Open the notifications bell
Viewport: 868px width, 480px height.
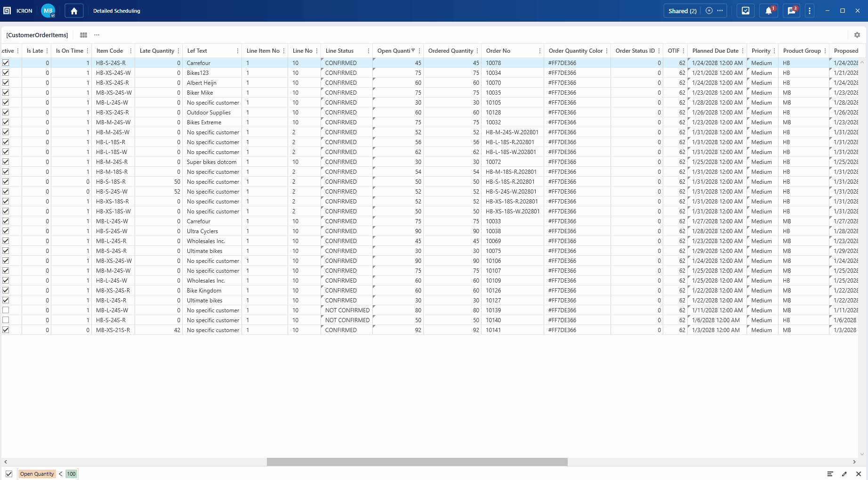(x=769, y=11)
